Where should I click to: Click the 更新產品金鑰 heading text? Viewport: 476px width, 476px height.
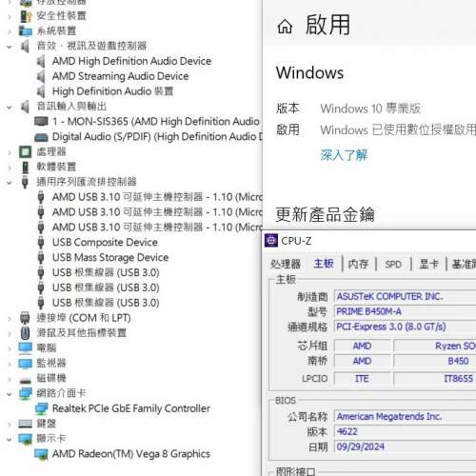point(325,214)
